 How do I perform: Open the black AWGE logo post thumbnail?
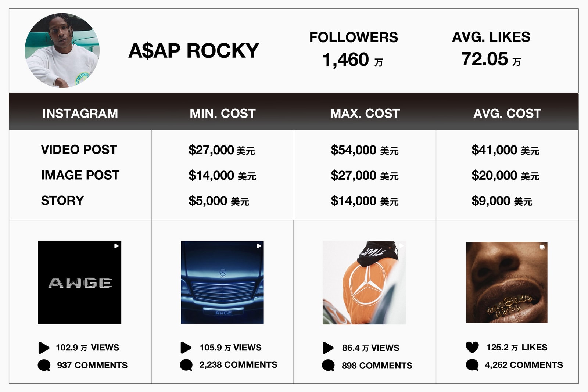tap(80, 283)
